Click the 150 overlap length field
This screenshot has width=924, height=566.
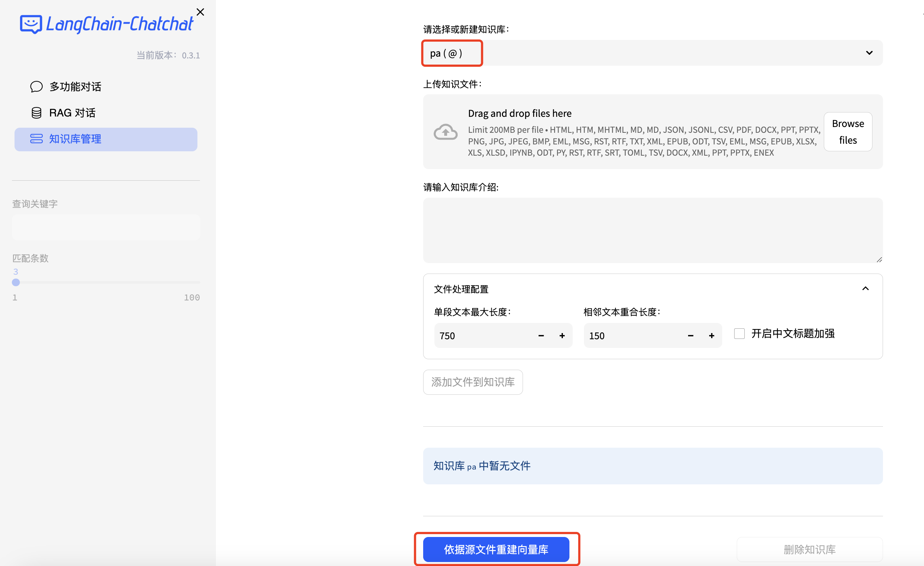(x=632, y=336)
